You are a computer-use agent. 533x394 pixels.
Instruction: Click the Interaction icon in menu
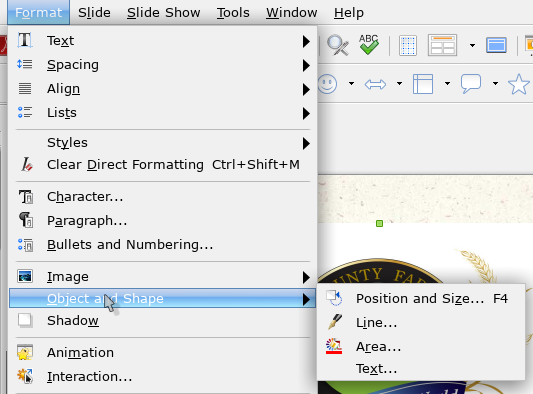pyautogui.click(x=25, y=376)
